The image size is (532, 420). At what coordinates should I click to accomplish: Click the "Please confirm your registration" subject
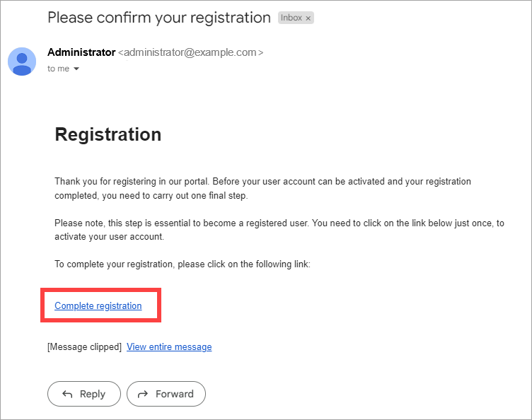[x=159, y=18]
